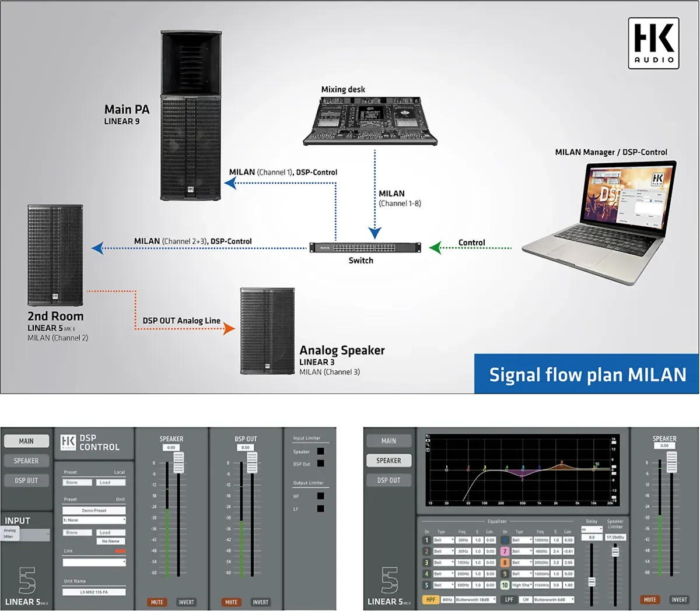The height and width of the screenshot is (611, 700).
Task: Select MAIN tab in the equalizer panel
Action: (x=388, y=441)
